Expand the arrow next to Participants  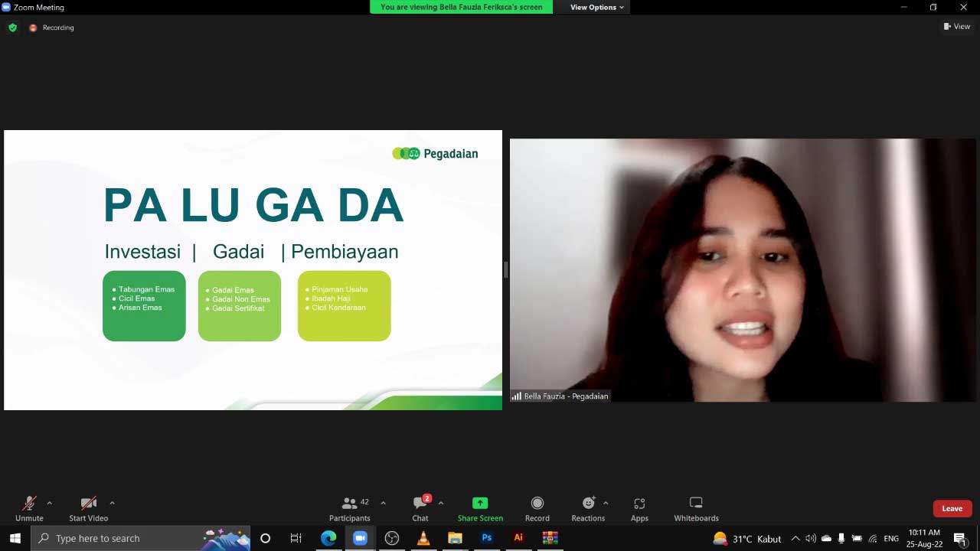[x=383, y=503]
